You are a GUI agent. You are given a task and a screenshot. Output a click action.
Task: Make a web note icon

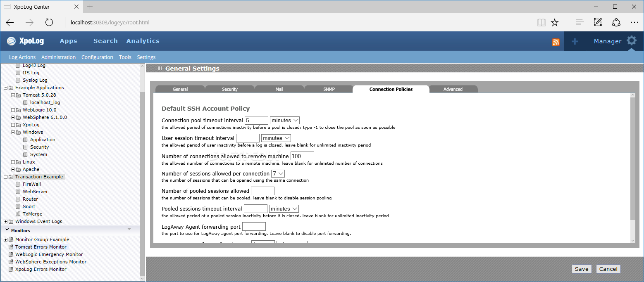[598, 22]
